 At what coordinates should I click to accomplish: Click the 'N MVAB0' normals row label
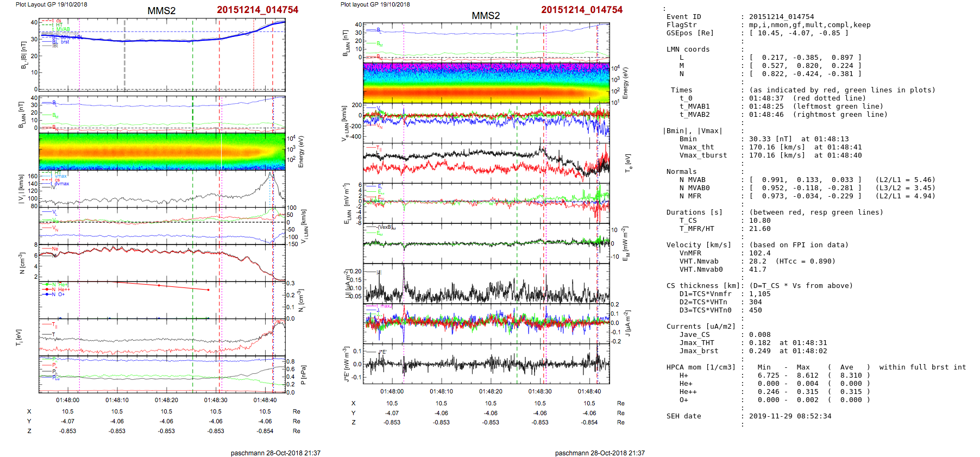pos(695,188)
